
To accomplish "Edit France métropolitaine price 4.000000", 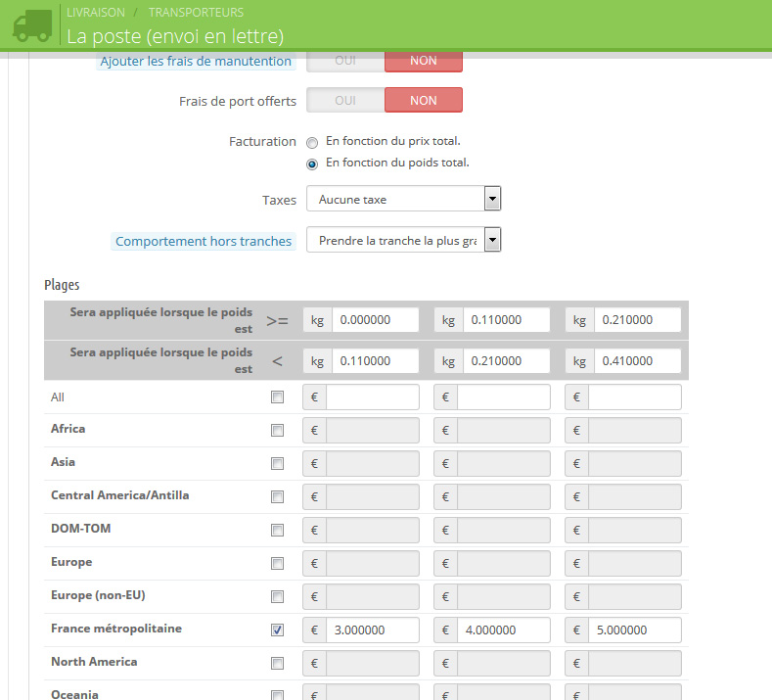I will click(x=503, y=630).
